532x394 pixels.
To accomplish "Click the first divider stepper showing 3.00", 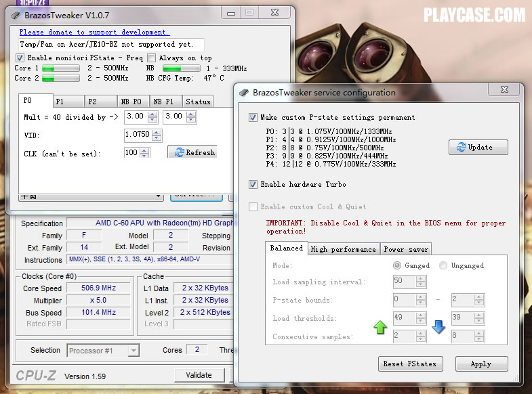I will (x=152, y=117).
